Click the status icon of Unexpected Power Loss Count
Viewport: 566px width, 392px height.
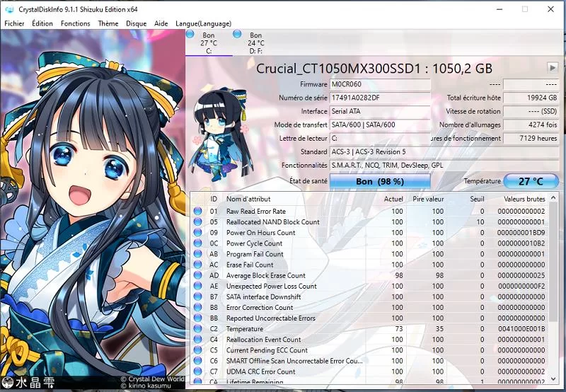point(198,286)
